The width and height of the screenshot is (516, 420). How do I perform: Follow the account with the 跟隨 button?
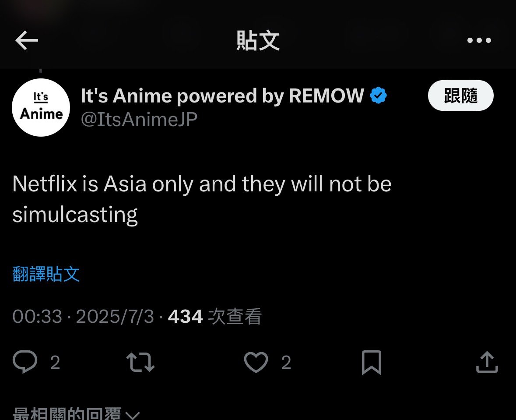(460, 95)
